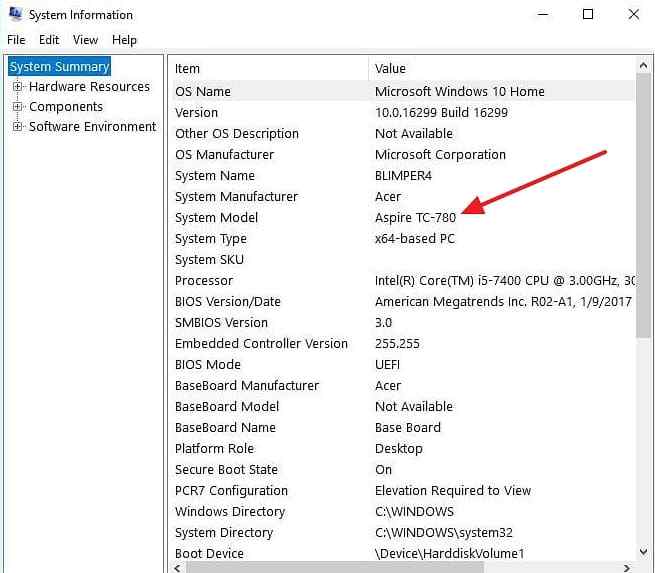Select the System Type row label

pyautogui.click(x=211, y=238)
